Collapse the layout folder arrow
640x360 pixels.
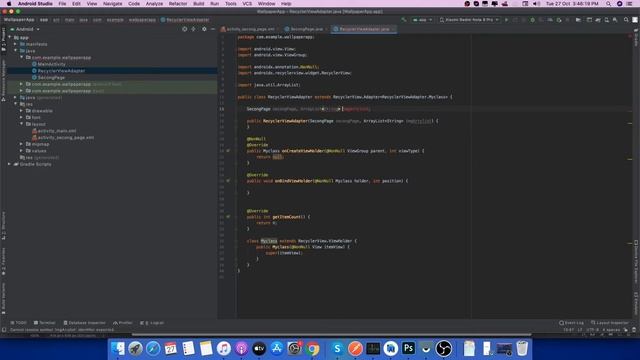tap(21, 124)
